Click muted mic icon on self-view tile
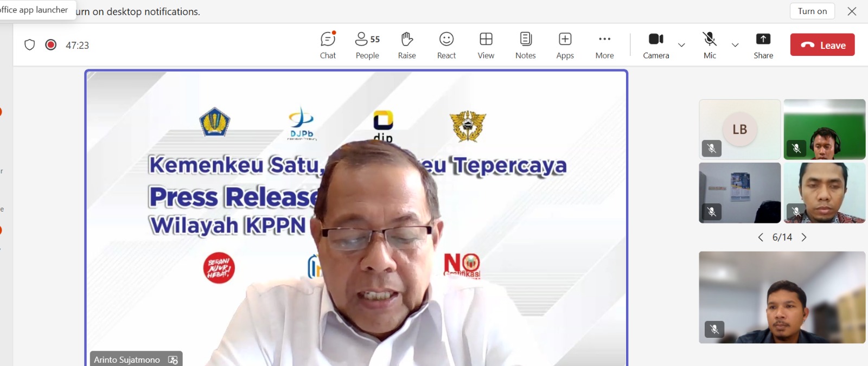 [x=714, y=329]
